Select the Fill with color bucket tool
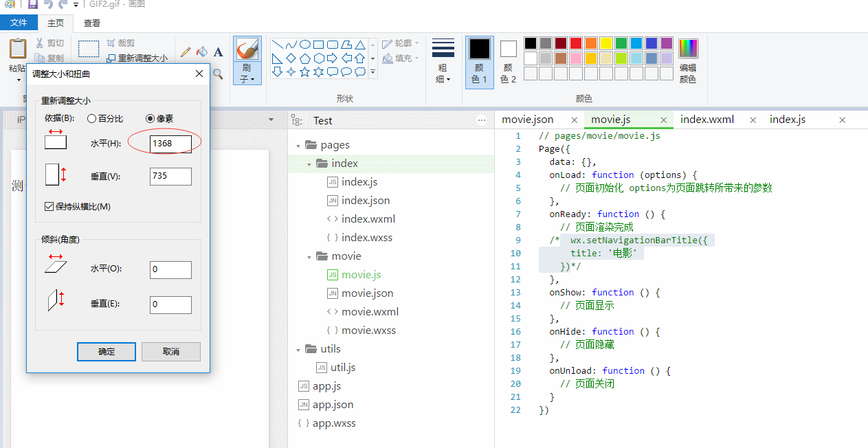868x448 pixels. [x=202, y=52]
